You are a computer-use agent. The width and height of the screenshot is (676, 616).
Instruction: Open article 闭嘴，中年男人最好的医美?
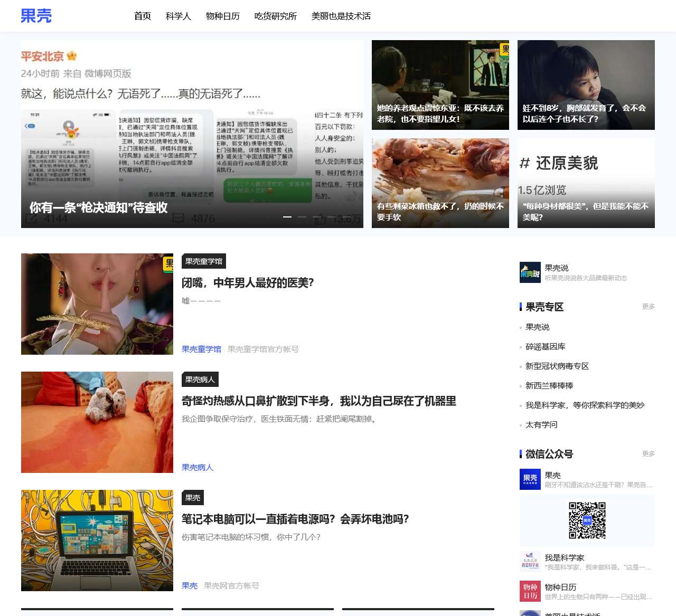point(248,283)
